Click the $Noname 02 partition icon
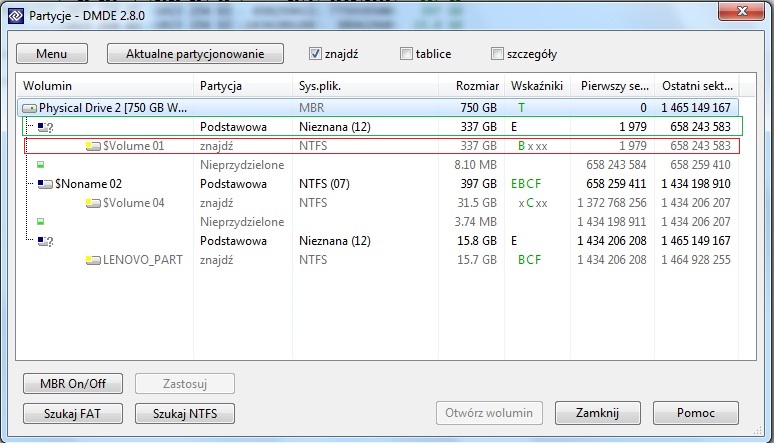774x443 pixels. [x=45, y=184]
